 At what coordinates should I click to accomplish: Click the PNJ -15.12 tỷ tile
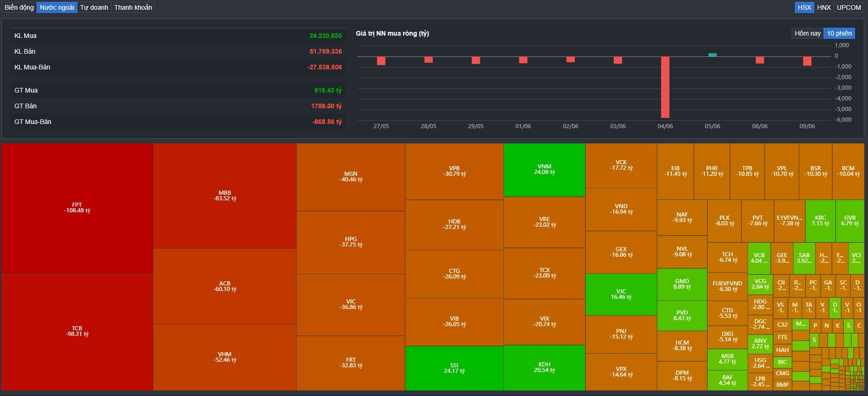click(x=621, y=334)
